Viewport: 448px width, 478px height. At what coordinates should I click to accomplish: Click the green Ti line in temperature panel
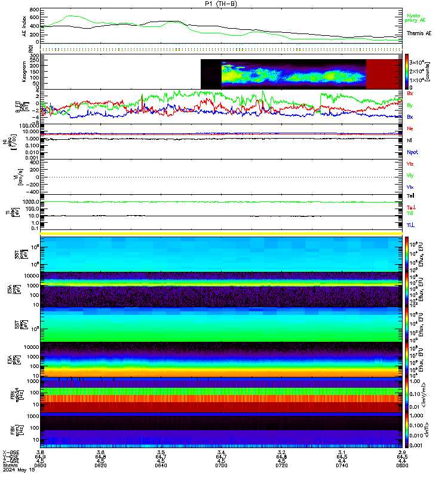coord(221,202)
